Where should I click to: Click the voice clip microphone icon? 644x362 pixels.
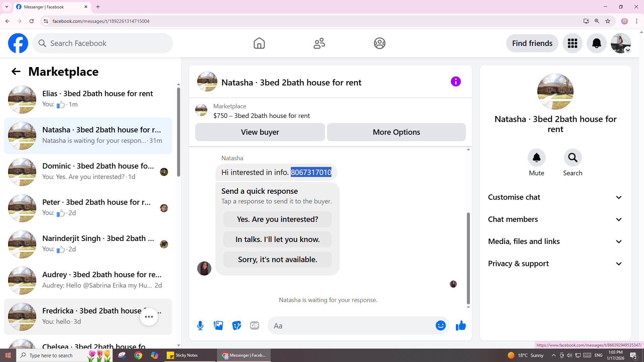click(x=200, y=325)
